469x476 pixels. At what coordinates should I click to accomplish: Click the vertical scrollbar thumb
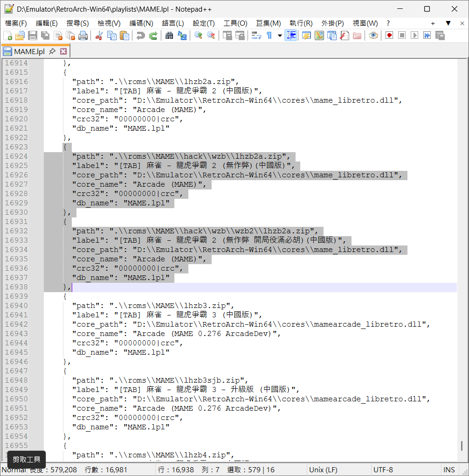[x=462, y=446]
